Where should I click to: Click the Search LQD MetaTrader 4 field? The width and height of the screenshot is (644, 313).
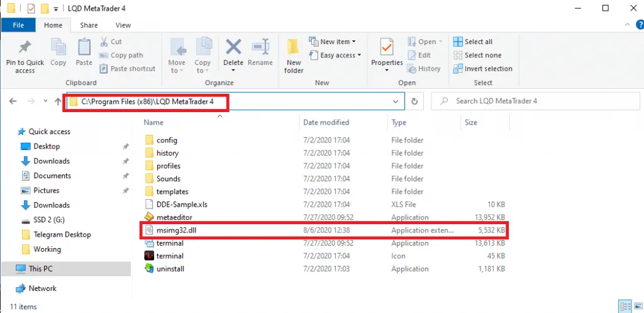tap(535, 101)
